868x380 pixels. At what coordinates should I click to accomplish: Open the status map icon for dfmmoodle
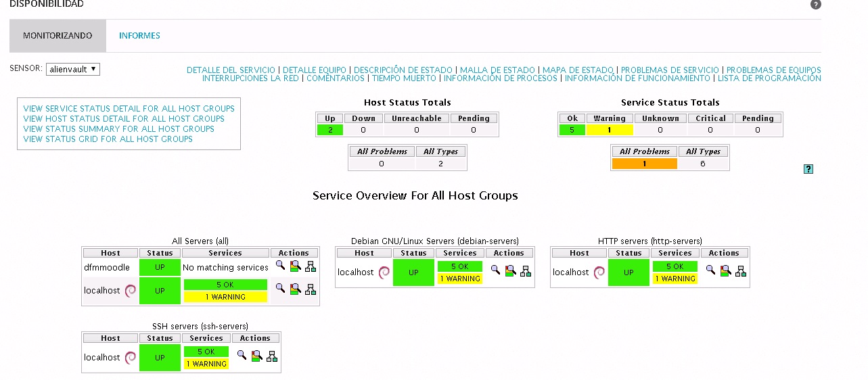[311, 266]
